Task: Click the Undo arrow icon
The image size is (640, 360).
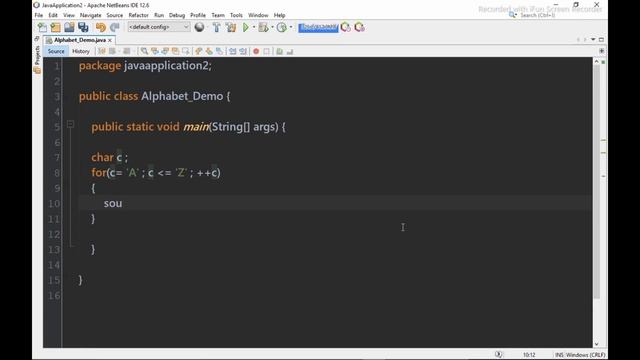Action: pyautogui.click(x=100, y=27)
